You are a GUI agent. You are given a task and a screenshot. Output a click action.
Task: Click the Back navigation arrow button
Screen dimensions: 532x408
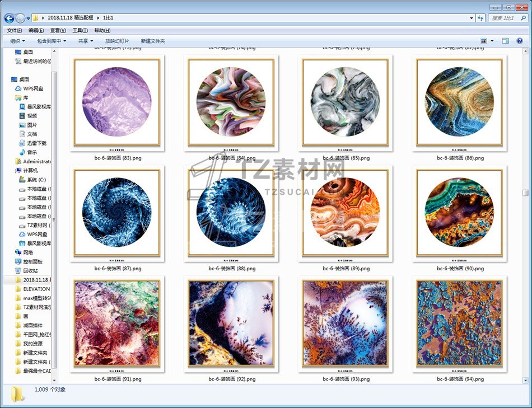(x=10, y=18)
